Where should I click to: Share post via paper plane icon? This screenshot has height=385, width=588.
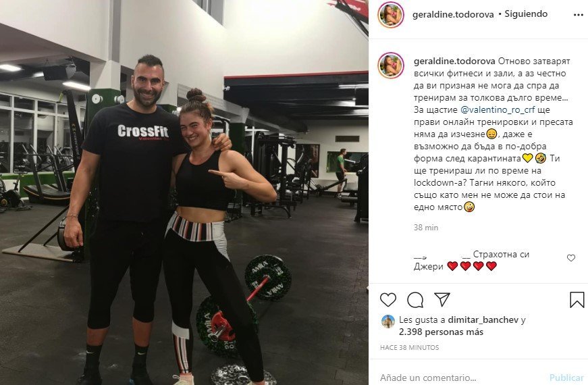(x=442, y=299)
